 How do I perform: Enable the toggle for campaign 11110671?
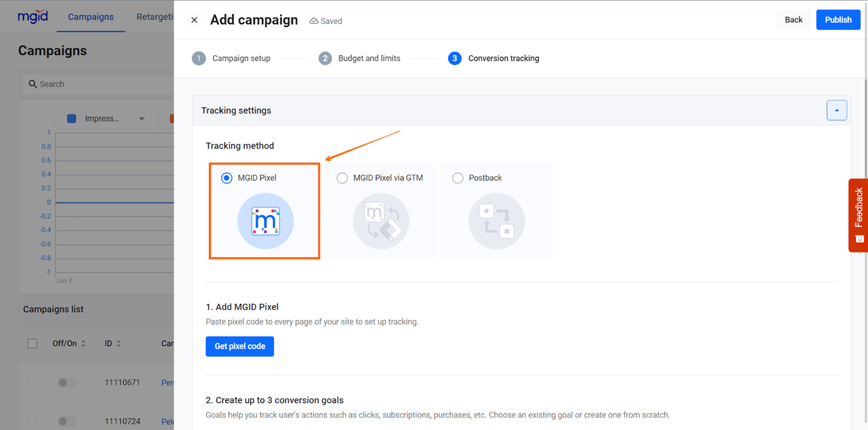point(67,382)
